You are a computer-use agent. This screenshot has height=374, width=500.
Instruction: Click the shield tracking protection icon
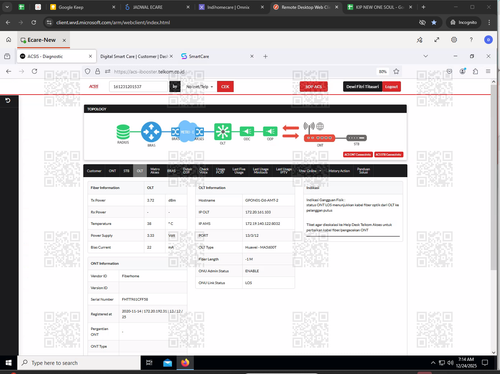[87, 71]
